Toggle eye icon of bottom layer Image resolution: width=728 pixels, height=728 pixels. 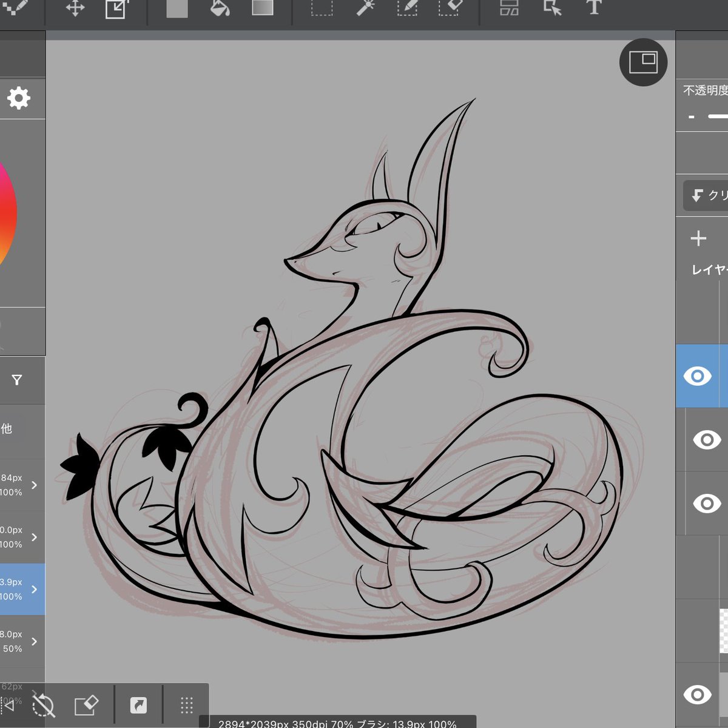tap(697, 695)
